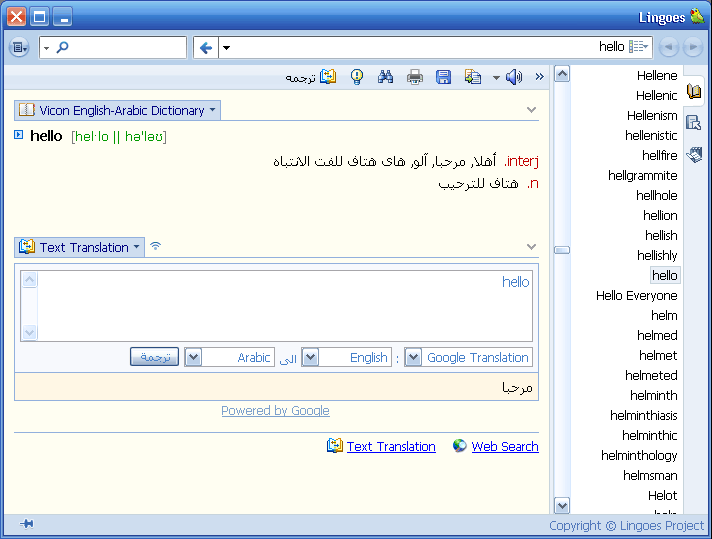
Task: Open the dictionary book sidebar tab
Action: tap(694, 91)
